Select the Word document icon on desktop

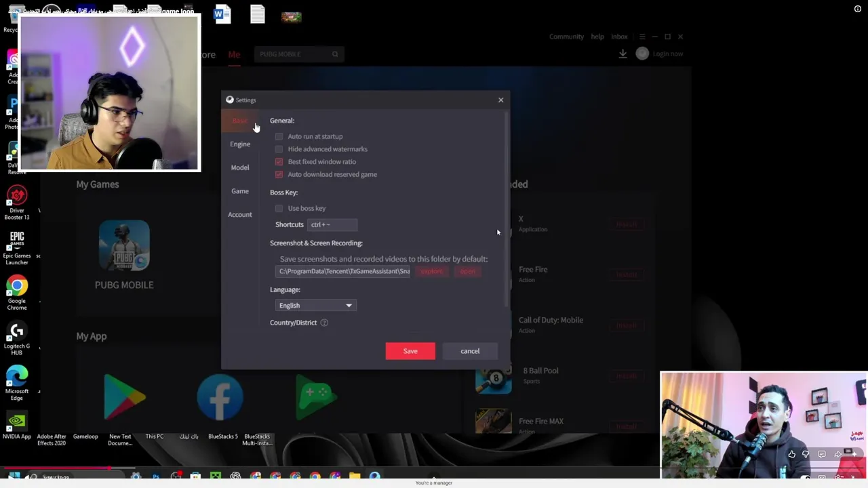[x=222, y=14]
